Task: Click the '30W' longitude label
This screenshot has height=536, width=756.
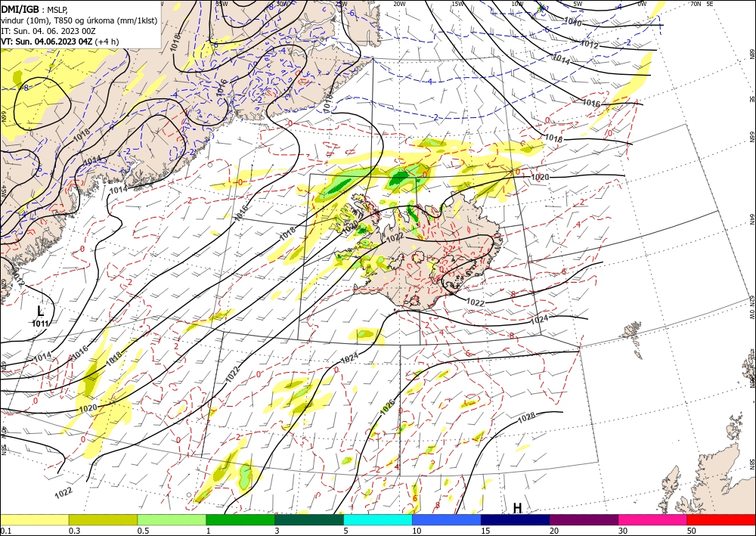Action: (x=283, y=4)
